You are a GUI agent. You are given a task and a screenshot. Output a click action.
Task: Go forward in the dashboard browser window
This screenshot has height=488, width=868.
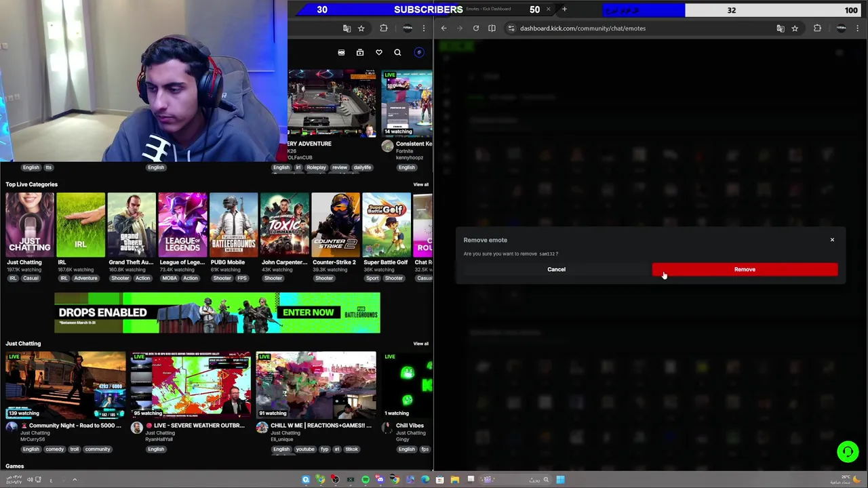pyautogui.click(x=460, y=28)
